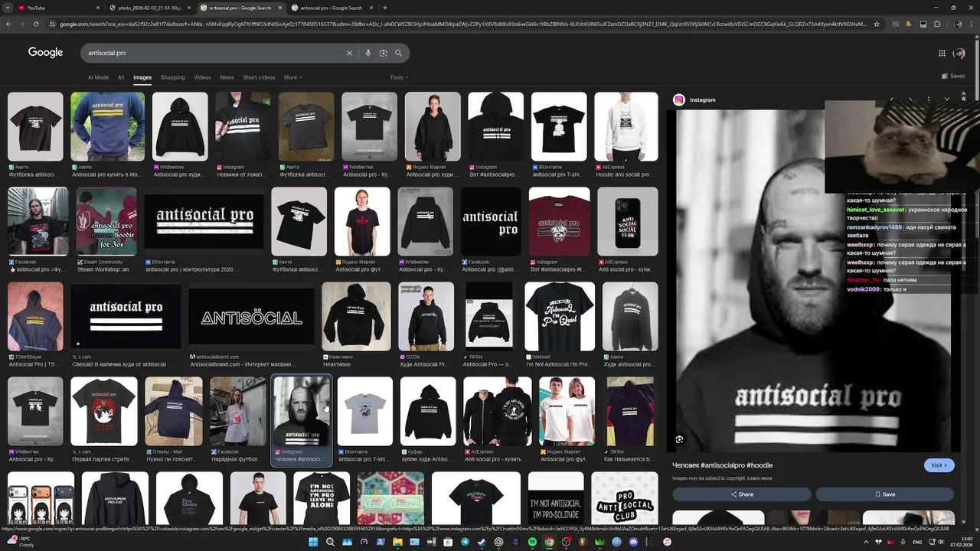The height and width of the screenshot is (551, 980).
Task: Open the 'Первая партия стритв...' x.com thumbnail
Action: click(104, 412)
